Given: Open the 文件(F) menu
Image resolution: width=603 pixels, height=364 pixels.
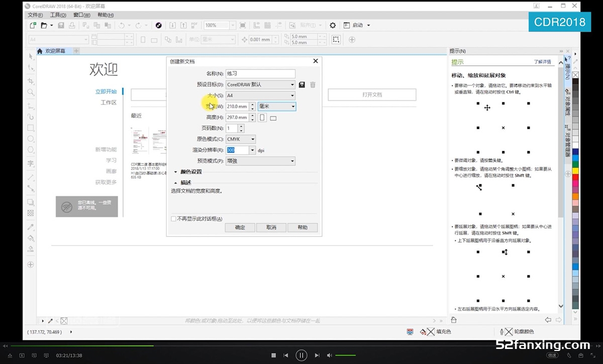Looking at the screenshot, I should [35, 15].
